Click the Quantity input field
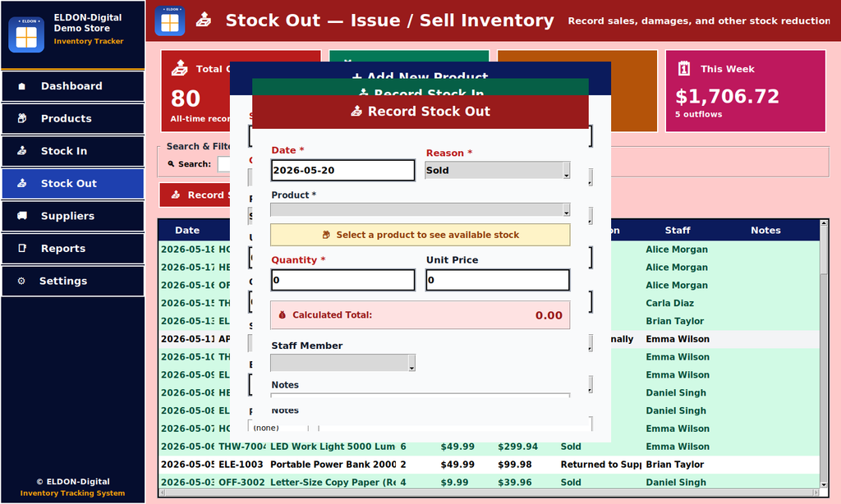Viewport: 841px width, 504px height. [x=342, y=280]
